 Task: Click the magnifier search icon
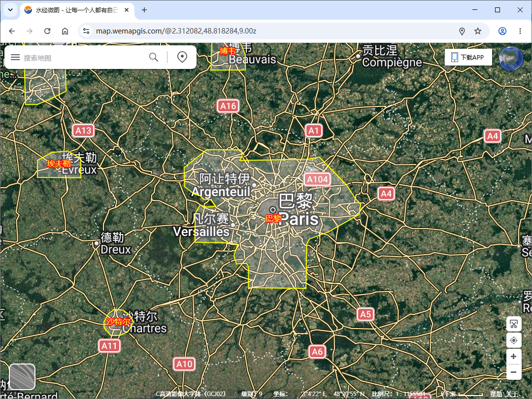click(154, 57)
